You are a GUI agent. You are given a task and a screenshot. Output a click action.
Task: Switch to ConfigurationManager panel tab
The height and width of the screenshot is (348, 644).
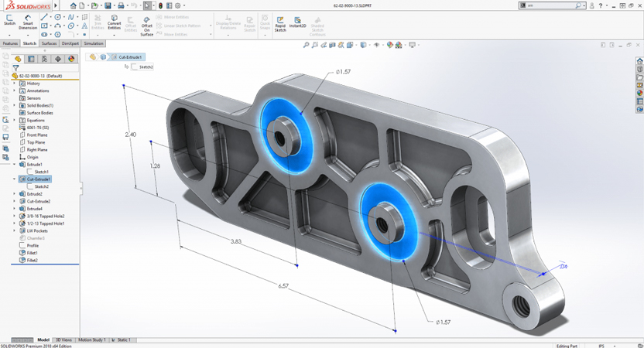click(x=44, y=59)
